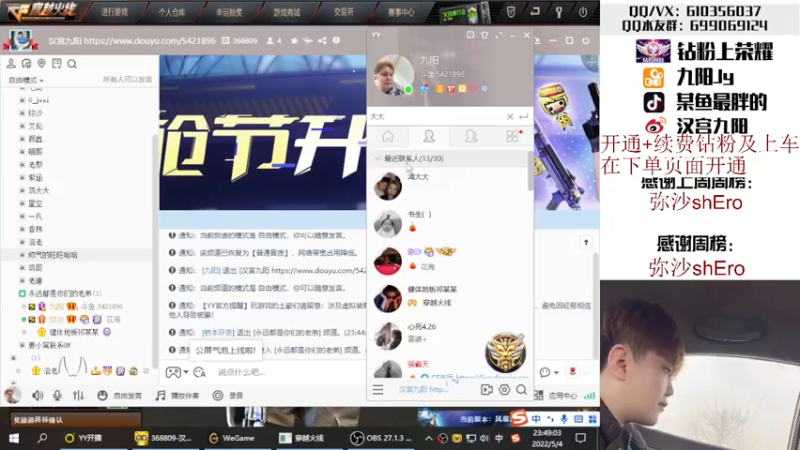Click the notes/list icon above channel list

tap(57, 63)
